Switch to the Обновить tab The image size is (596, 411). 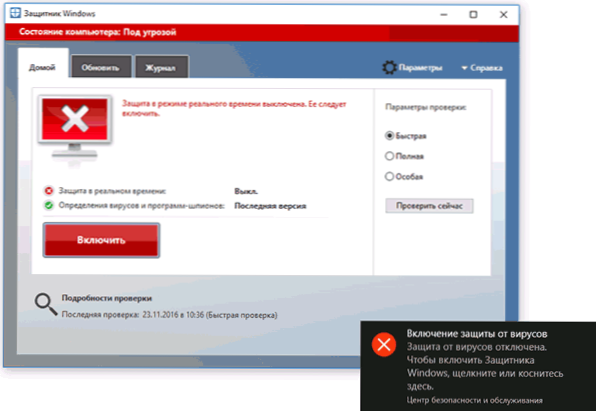pyautogui.click(x=101, y=67)
